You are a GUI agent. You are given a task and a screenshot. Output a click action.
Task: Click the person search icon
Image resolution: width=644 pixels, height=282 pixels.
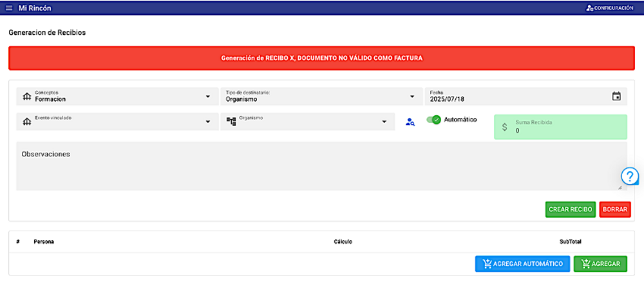coord(410,122)
